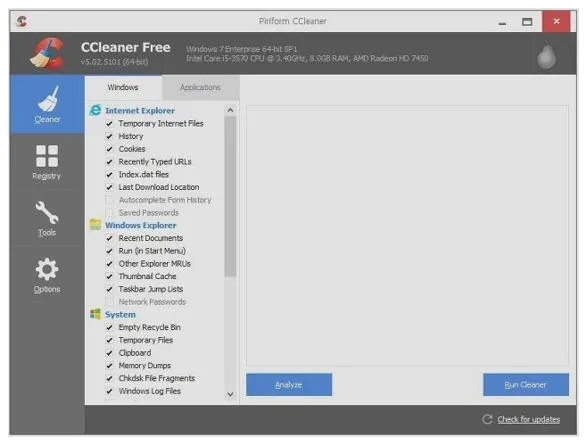Screen dimensions: 587x445
Task: Uncheck Windows Log Files
Action: click(x=109, y=391)
